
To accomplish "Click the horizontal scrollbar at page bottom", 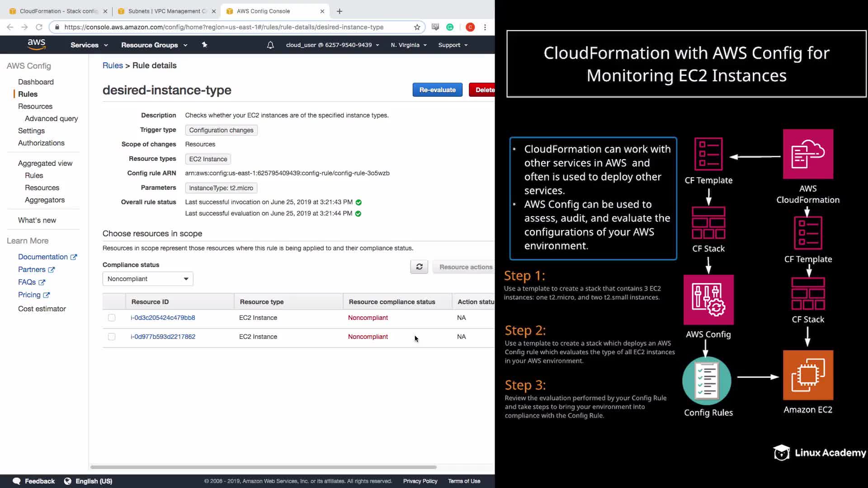I will pos(263,467).
